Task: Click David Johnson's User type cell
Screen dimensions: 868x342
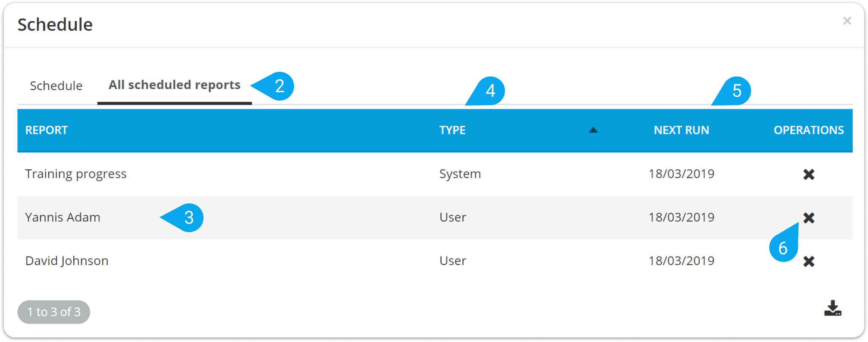Action: tap(453, 261)
